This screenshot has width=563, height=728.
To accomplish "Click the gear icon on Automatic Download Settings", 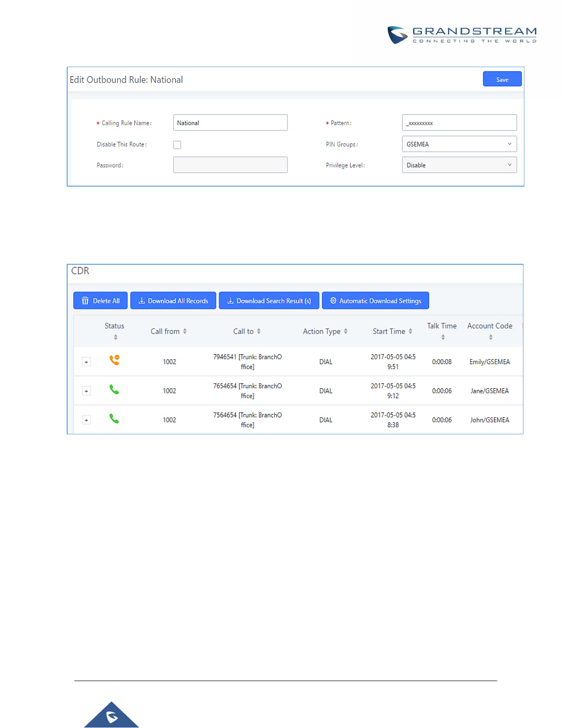I will click(333, 301).
